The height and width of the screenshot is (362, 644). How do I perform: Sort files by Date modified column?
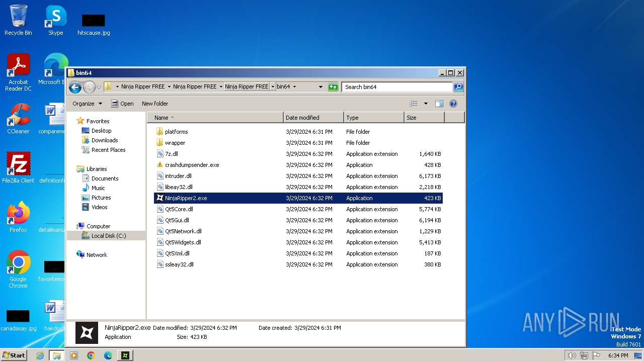click(x=314, y=118)
